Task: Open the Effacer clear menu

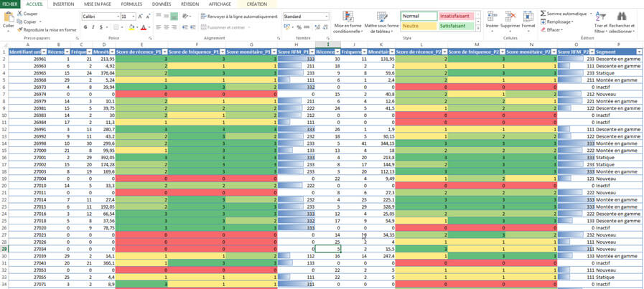Action: click(x=551, y=30)
